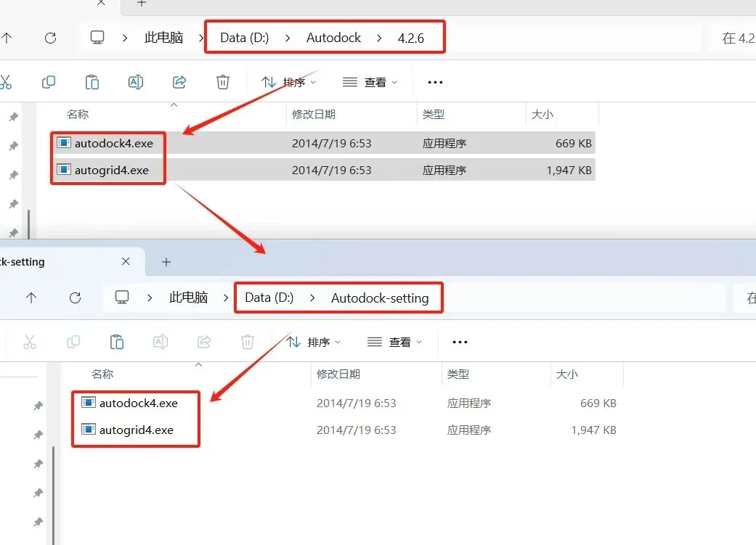Select autodock4.exe in 4.2.6 folder
The width and height of the screenshot is (756, 545).
[x=324, y=143]
